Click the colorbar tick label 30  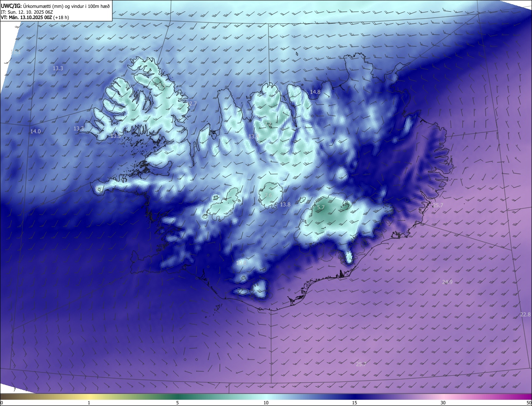[443, 403]
